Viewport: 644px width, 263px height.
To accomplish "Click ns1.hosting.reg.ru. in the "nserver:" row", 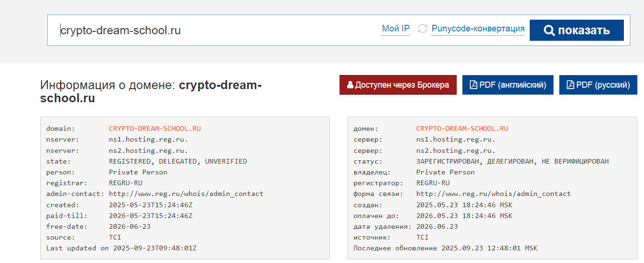I will 148,139.
